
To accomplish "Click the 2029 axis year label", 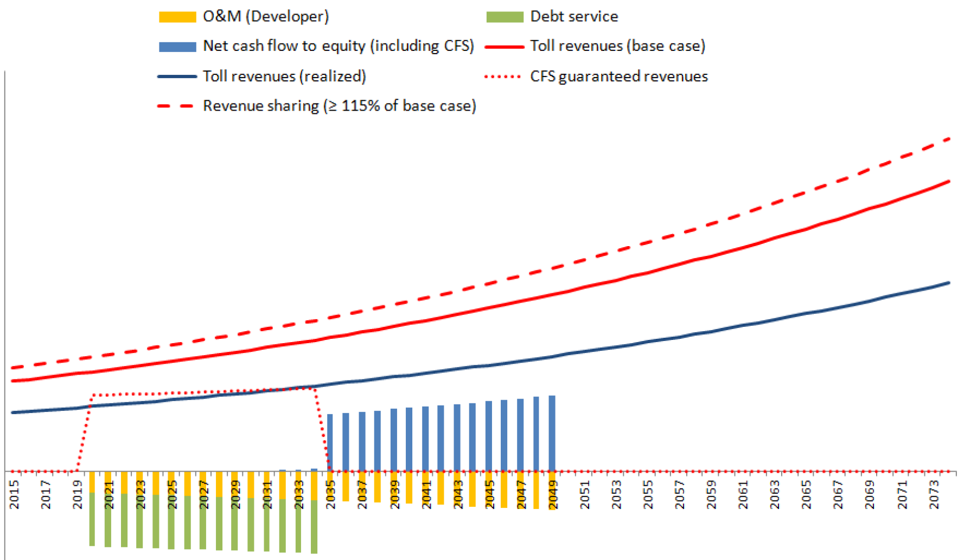I will pyautogui.click(x=235, y=495).
